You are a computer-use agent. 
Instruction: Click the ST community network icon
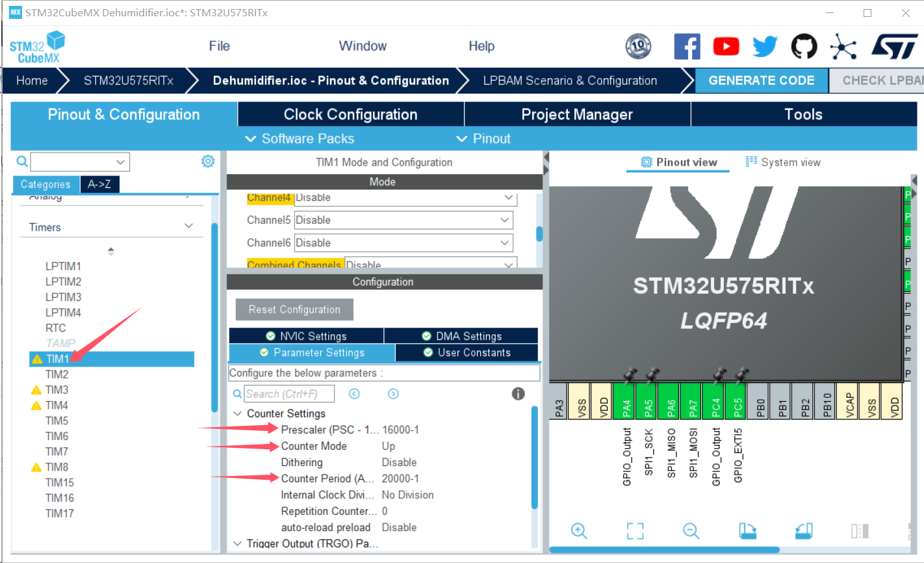tap(843, 47)
